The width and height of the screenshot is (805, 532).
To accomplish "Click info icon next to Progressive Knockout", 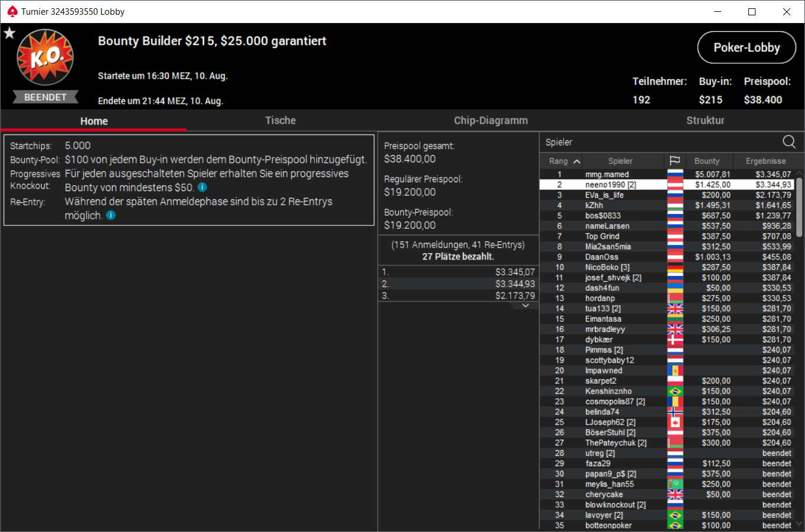I will (202, 187).
